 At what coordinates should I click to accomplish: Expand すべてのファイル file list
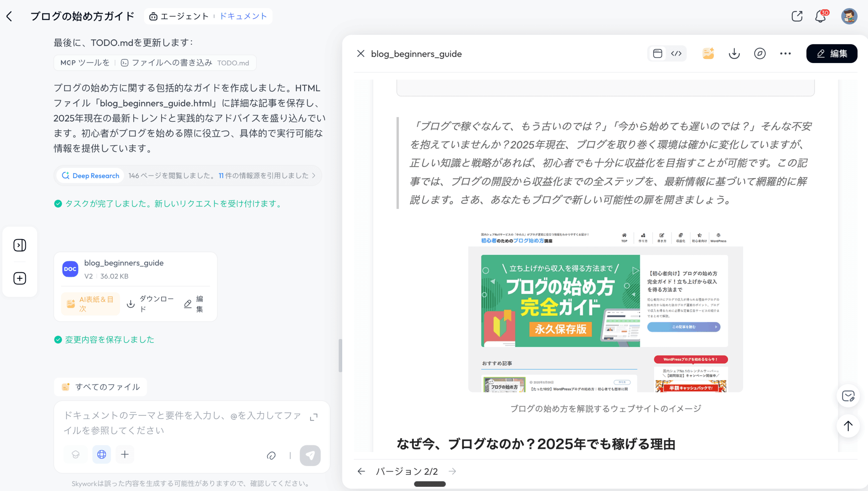100,387
